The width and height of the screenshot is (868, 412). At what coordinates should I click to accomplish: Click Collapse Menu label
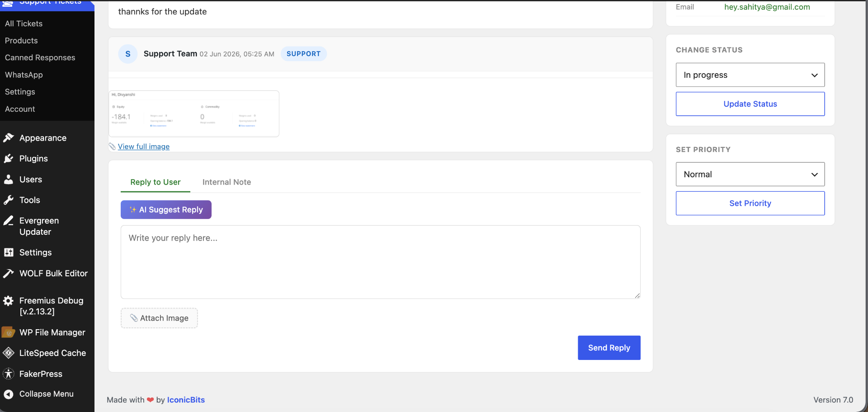click(x=47, y=394)
